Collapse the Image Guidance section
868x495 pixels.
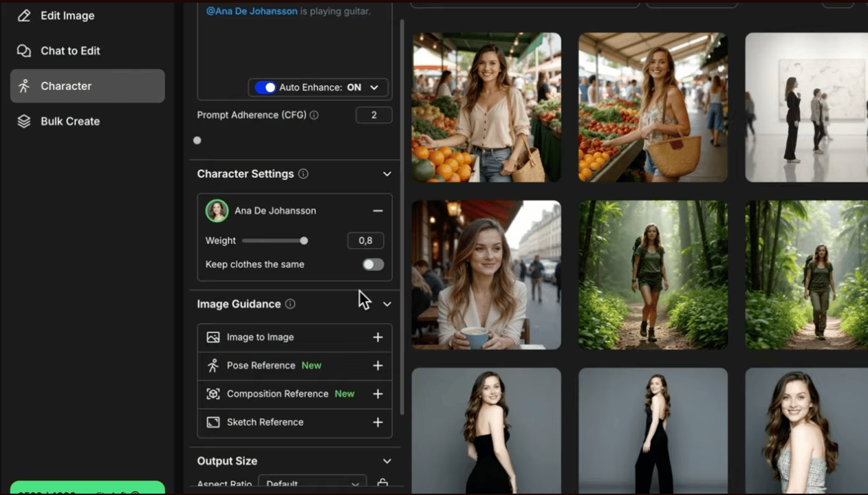pyautogui.click(x=387, y=304)
